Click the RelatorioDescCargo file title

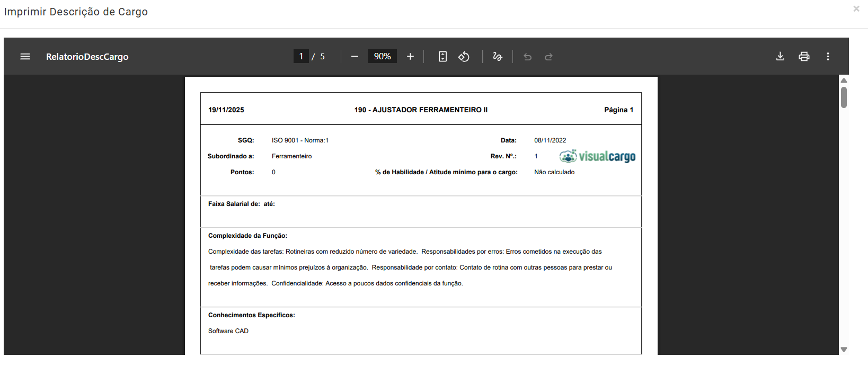[x=87, y=57]
